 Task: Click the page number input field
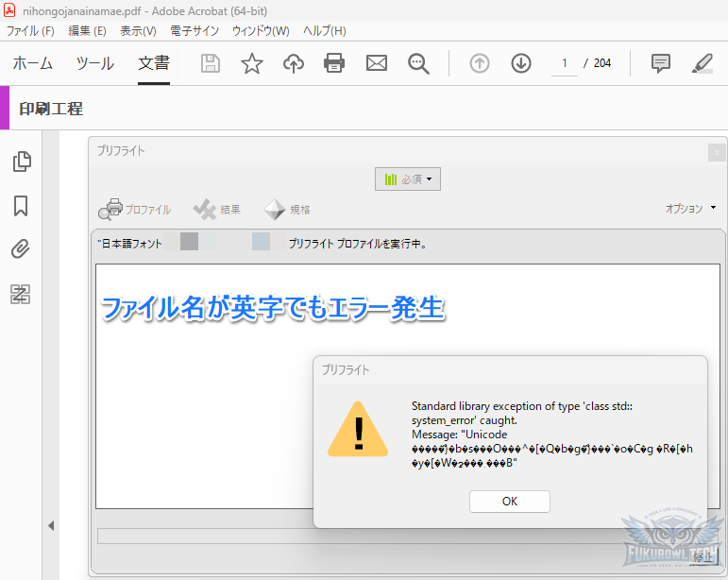(565, 63)
